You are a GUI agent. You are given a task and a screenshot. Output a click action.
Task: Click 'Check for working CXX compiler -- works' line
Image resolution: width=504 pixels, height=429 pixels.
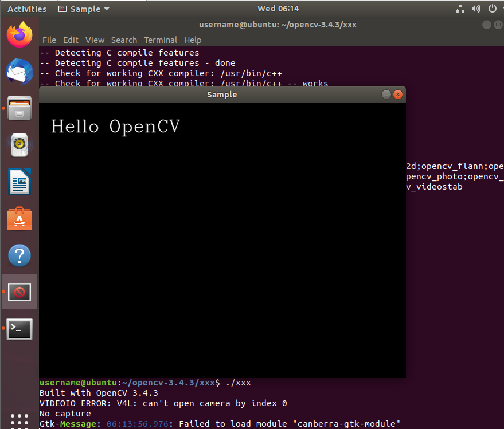(x=184, y=83)
